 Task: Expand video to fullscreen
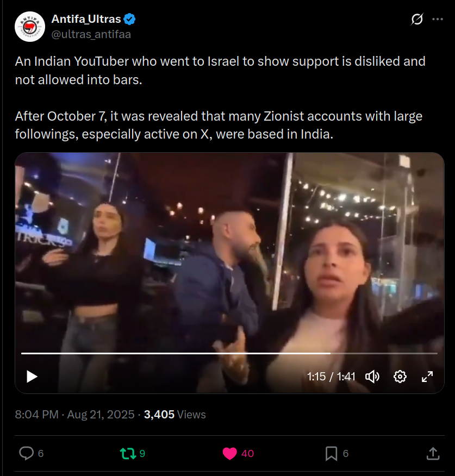(x=427, y=377)
